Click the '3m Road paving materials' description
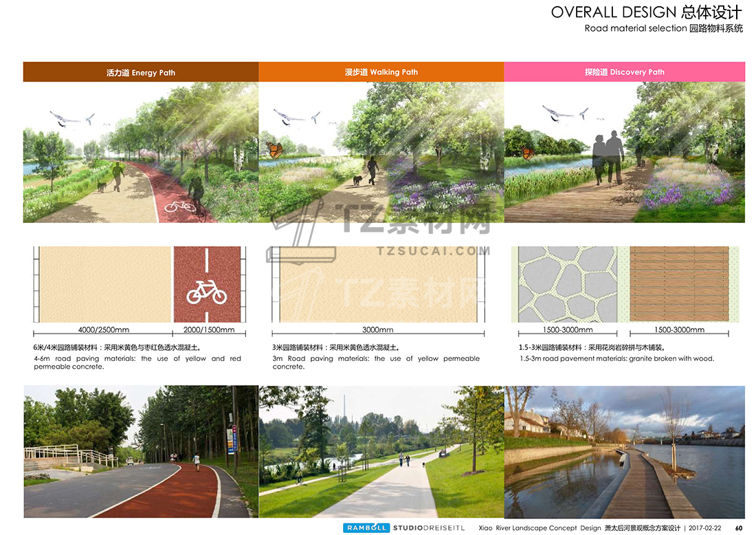The image size is (756, 535). (x=376, y=362)
